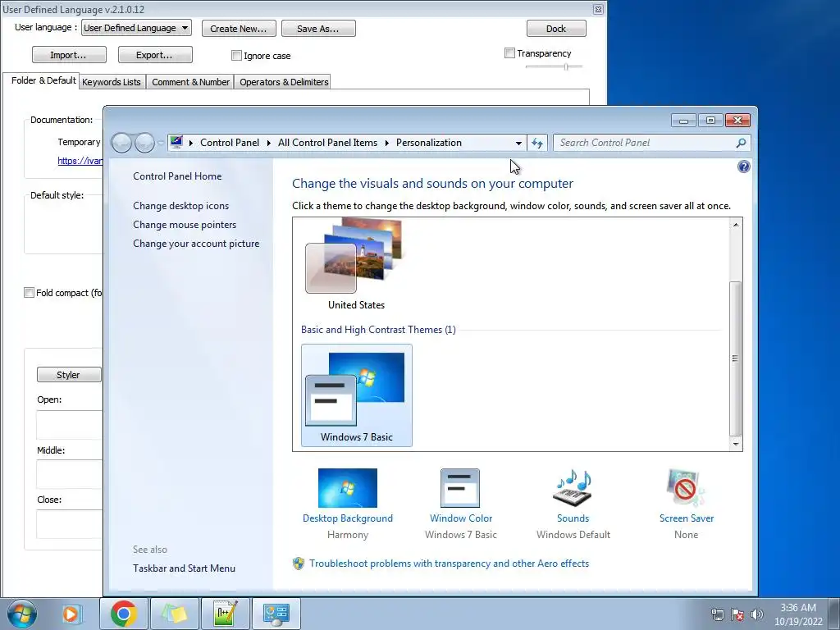The height and width of the screenshot is (630, 840).
Task: Open Control Panel Home link
Action: (x=177, y=176)
